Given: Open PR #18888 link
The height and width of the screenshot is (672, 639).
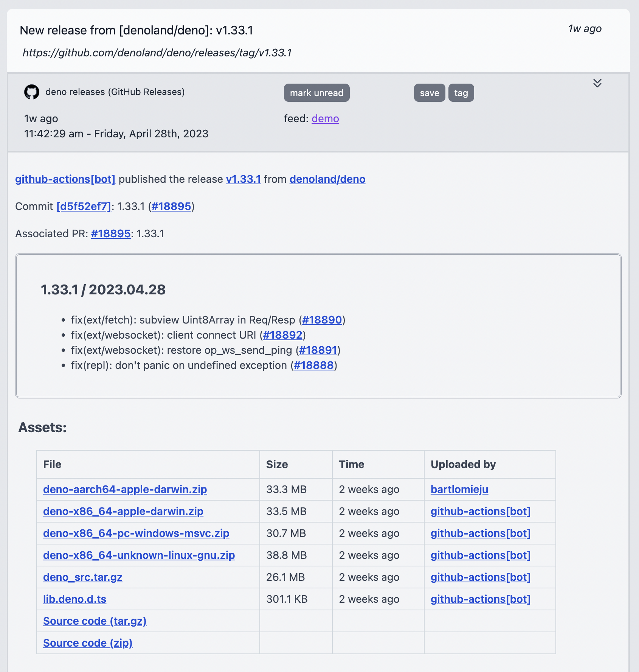Looking at the screenshot, I should click(313, 365).
